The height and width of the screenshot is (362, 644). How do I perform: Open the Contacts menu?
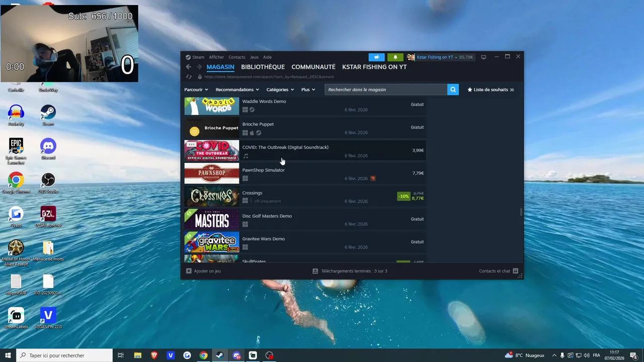(237, 57)
